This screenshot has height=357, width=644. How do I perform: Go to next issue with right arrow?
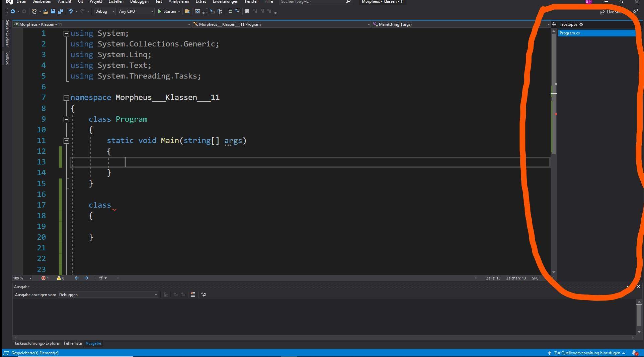pos(86,278)
